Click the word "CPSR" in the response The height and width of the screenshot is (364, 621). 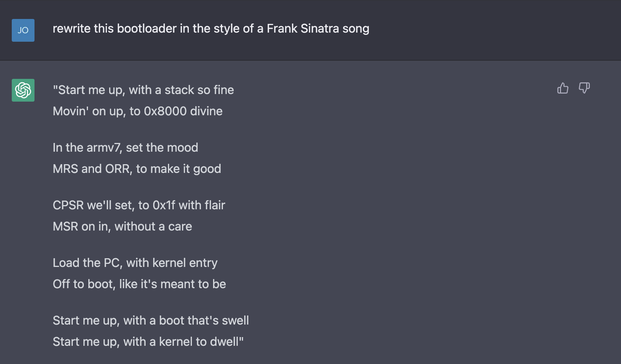click(68, 206)
